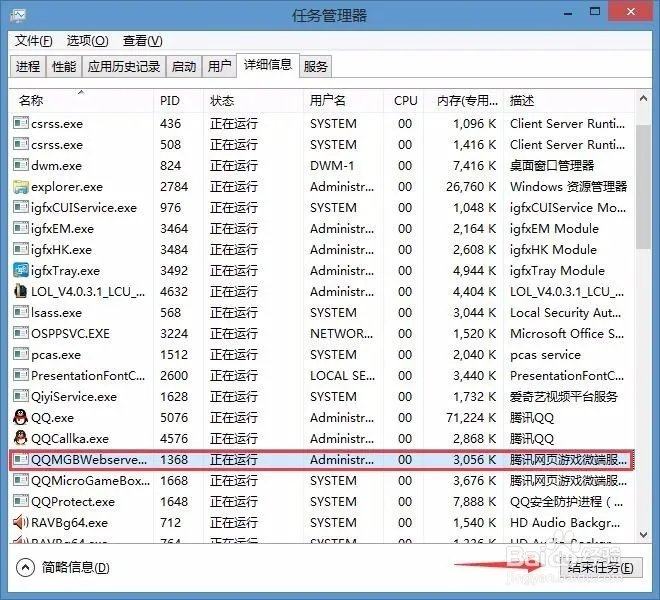The image size is (660, 600).
Task: Select the 详细信息 tab
Action: (x=268, y=65)
